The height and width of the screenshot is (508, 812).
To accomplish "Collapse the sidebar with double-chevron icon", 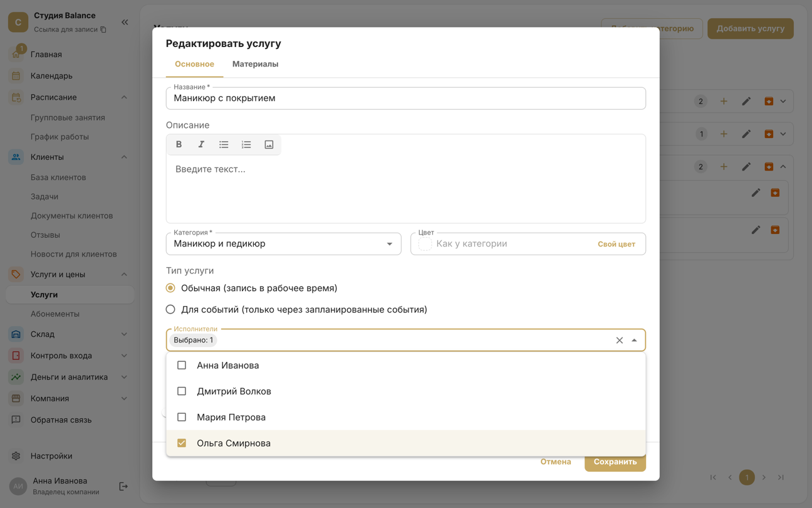I will (x=125, y=22).
